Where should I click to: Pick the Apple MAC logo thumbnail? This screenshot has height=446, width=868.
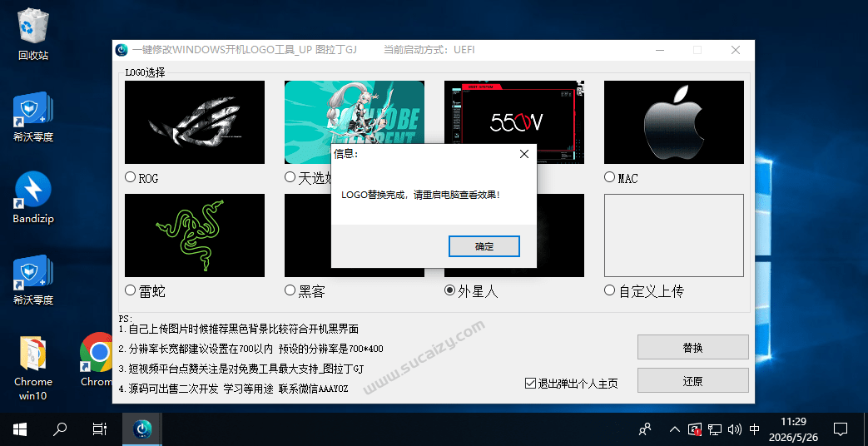[674, 122]
